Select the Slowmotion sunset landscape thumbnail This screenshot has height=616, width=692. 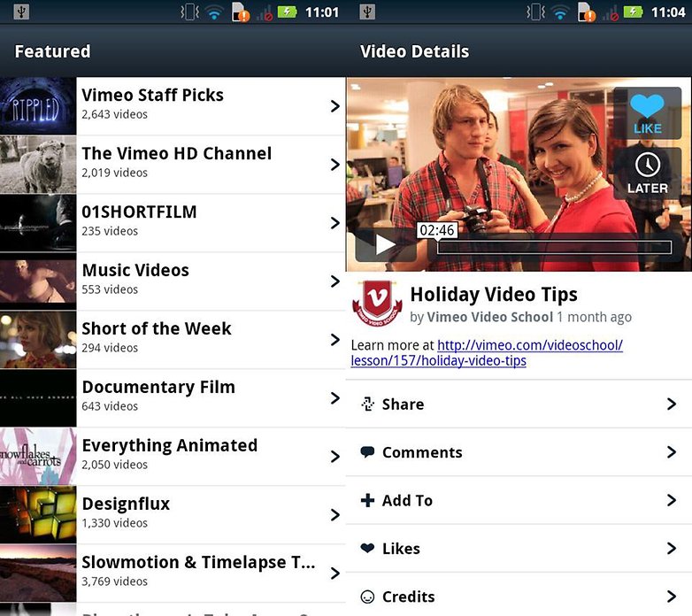[38, 574]
